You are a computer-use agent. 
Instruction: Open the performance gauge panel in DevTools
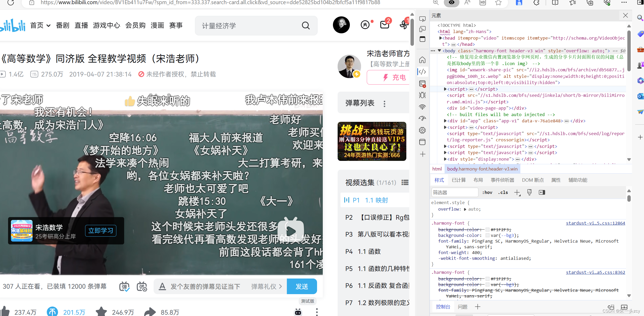coord(422,118)
